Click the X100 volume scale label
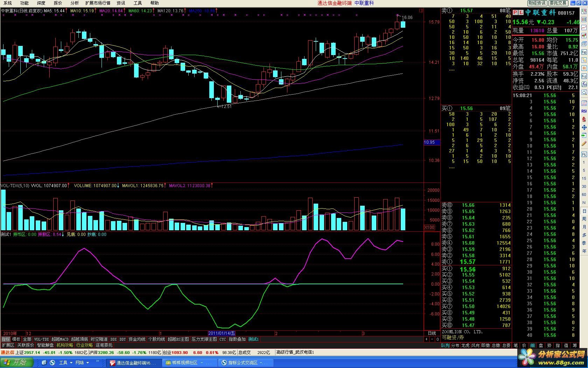This screenshot has height=368, width=588. click(429, 227)
